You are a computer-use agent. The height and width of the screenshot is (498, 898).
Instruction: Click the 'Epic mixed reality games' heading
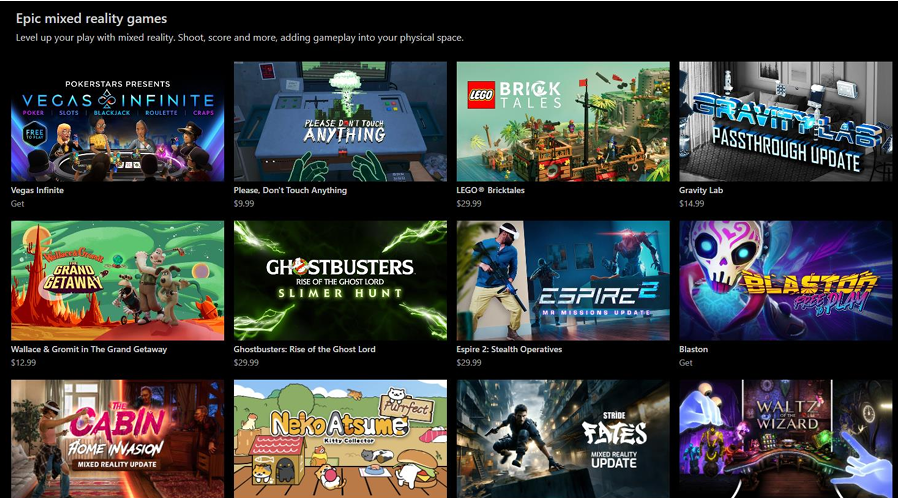click(92, 19)
